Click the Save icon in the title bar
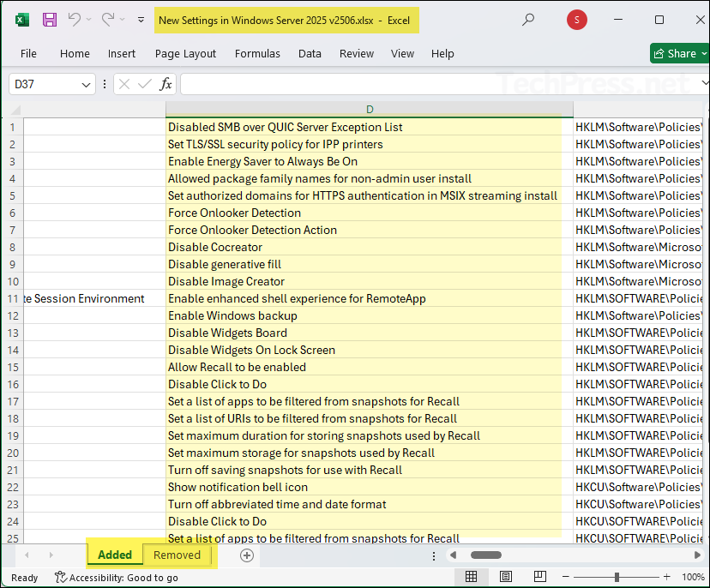 click(x=50, y=19)
